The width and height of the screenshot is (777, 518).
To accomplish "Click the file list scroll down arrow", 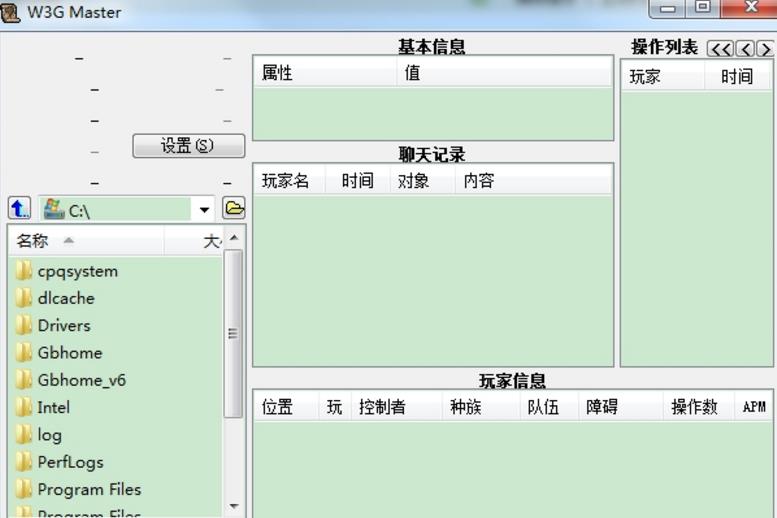I will 234,506.
